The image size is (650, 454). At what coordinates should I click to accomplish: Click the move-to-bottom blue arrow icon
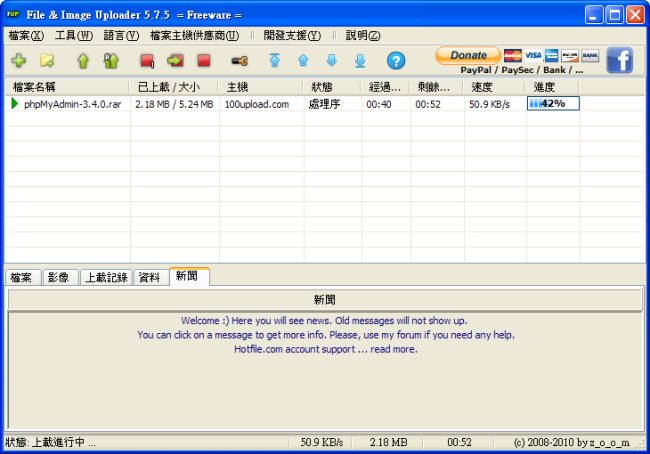click(x=359, y=61)
